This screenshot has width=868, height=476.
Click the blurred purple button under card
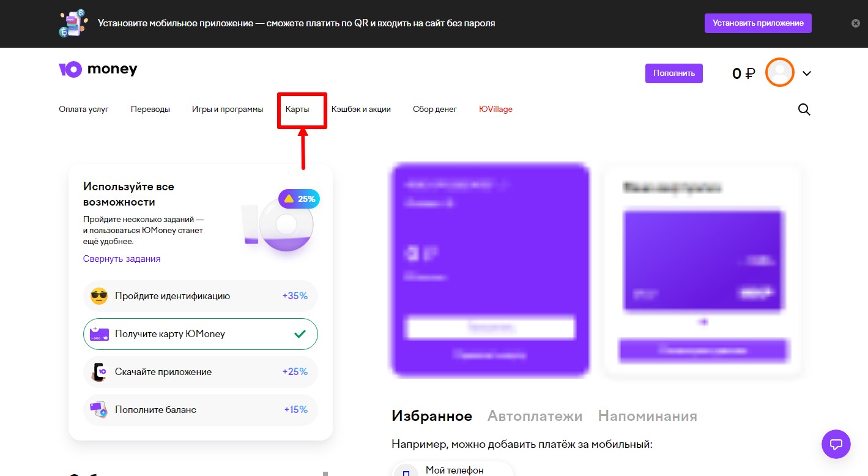point(703,351)
